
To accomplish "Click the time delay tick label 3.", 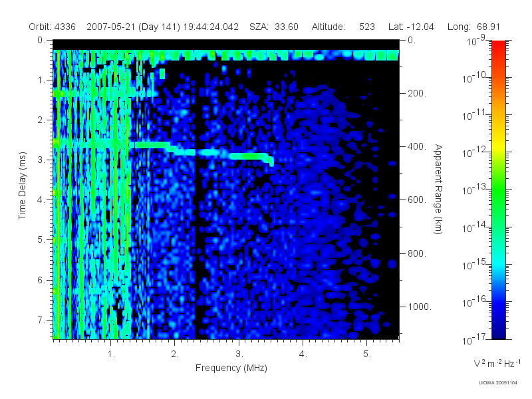I will point(41,160).
